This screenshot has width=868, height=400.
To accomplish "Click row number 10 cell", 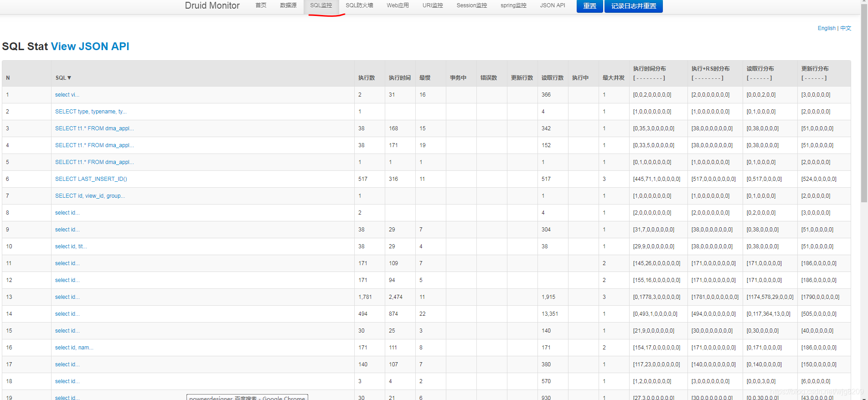I will (x=26, y=246).
